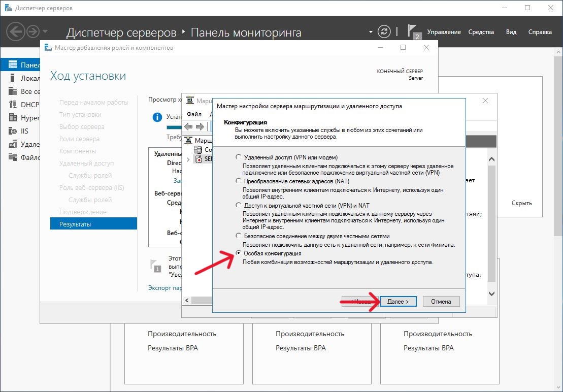Click the Server Manager back arrow
This screenshot has height=392, width=563.
[16, 31]
